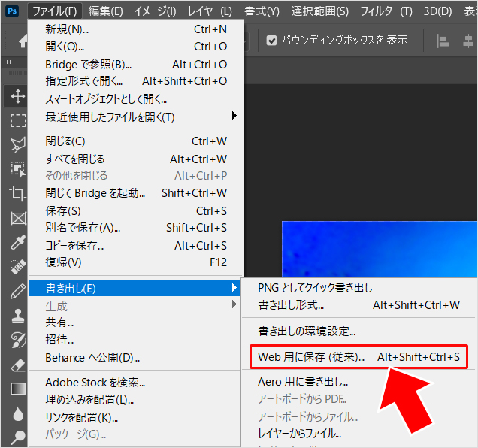Screen dimensions: 478x448
Task: Select the Object Selection tool
Action: tap(18, 169)
